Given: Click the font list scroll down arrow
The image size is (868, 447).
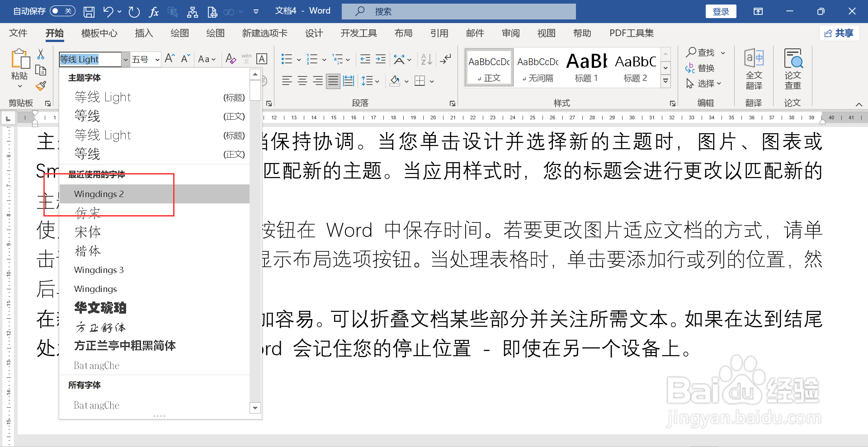Looking at the screenshot, I should click(x=255, y=408).
